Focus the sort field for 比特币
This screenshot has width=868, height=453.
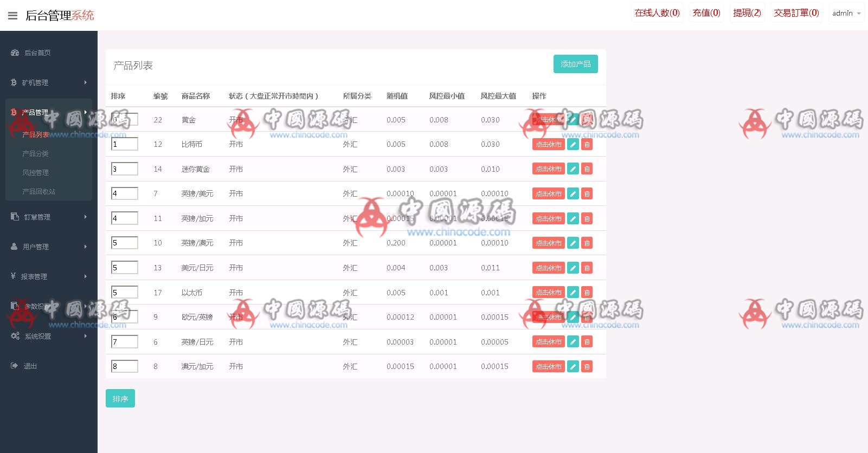(125, 144)
